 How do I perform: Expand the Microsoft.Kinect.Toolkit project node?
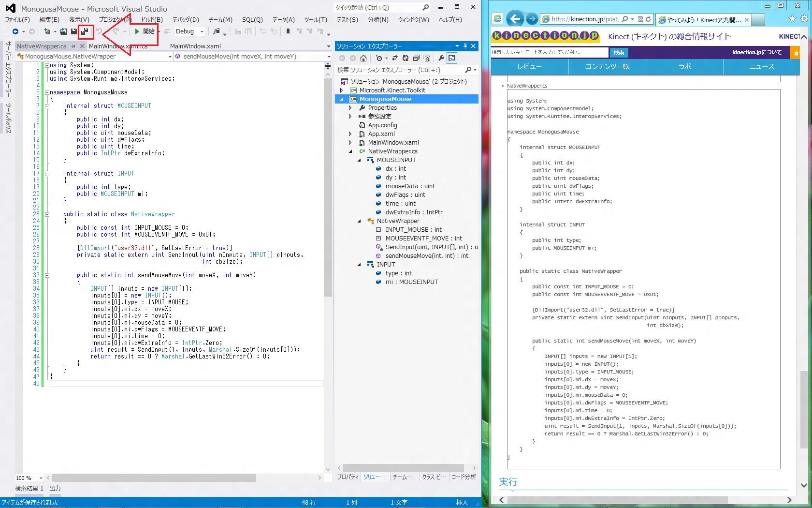click(x=342, y=90)
